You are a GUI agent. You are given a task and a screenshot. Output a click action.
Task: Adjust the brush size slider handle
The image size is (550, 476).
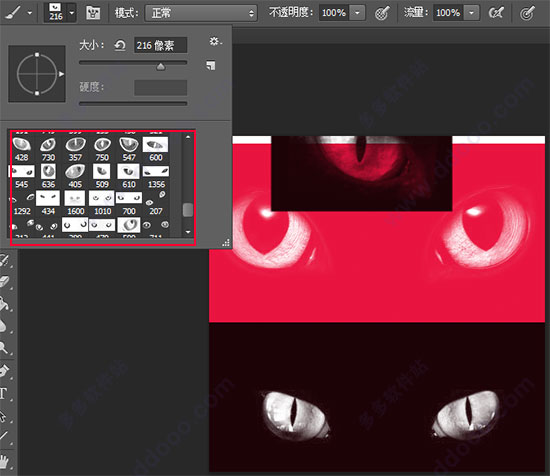click(161, 66)
